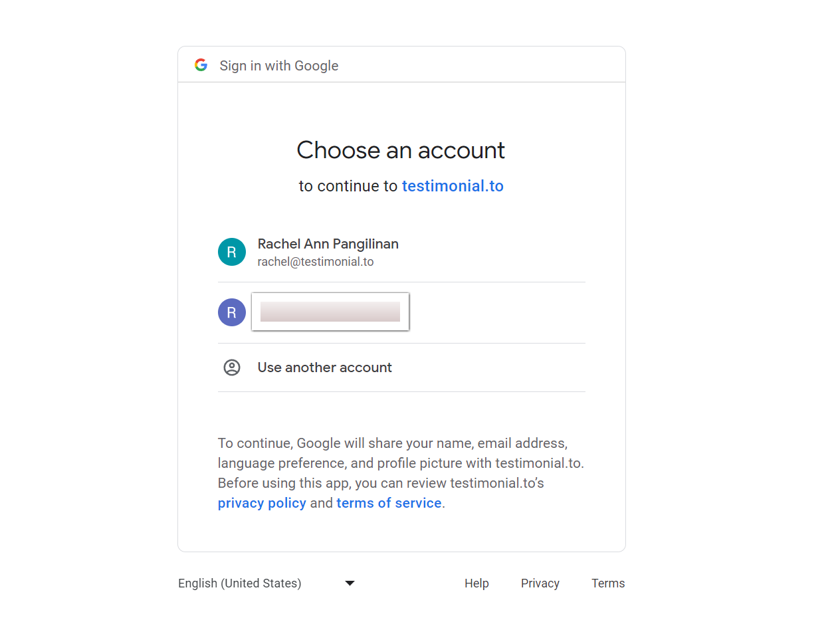The height and width of the screenshot is (618, 840).
Task: Select the second account with the blurred name
Action: [401, 312]
